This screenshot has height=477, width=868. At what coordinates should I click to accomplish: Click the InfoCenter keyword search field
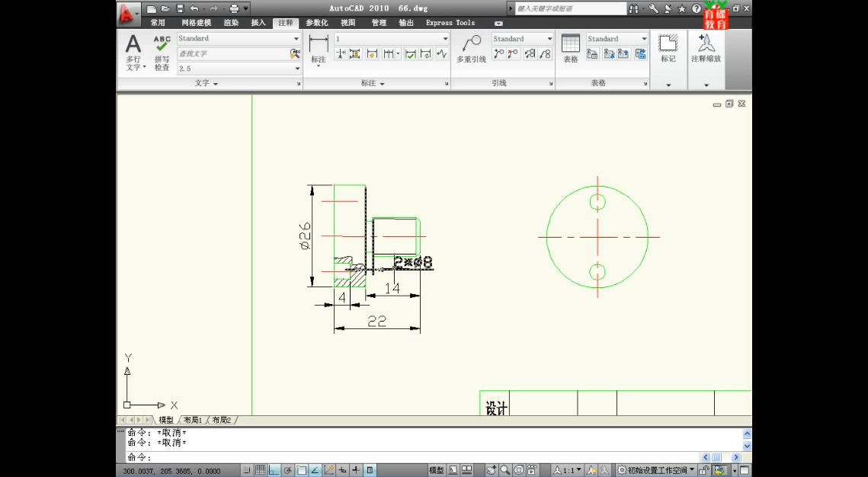click(570, 9)
